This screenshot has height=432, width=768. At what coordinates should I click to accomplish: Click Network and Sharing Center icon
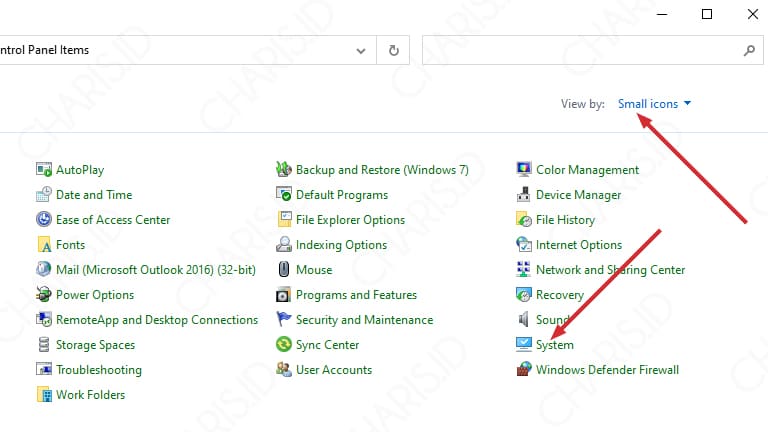(x=524, y=270)
